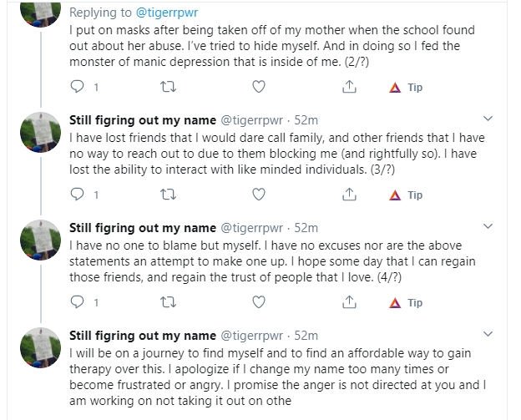Share the (3/?) lost friends tweet
This screenshot has width=521, height=420.
point(349,194)
